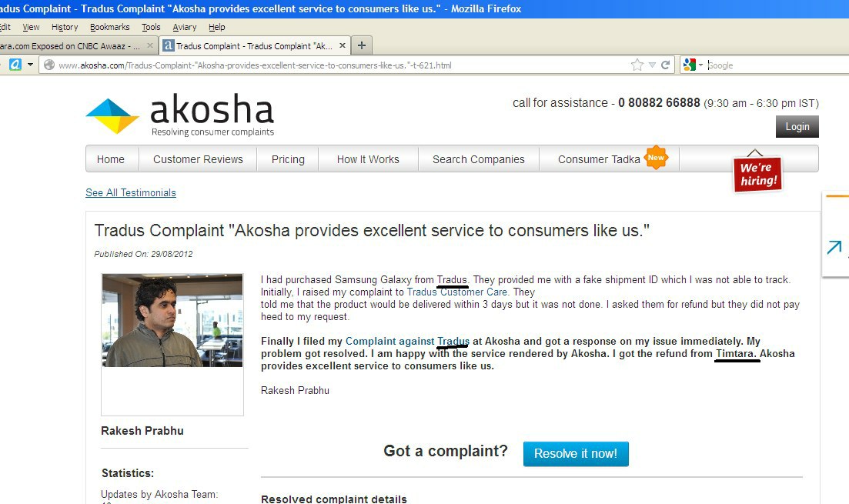This screenshot has width=849, height=504.
Task: Click Resolve it now button
Action: click(576, 454)
